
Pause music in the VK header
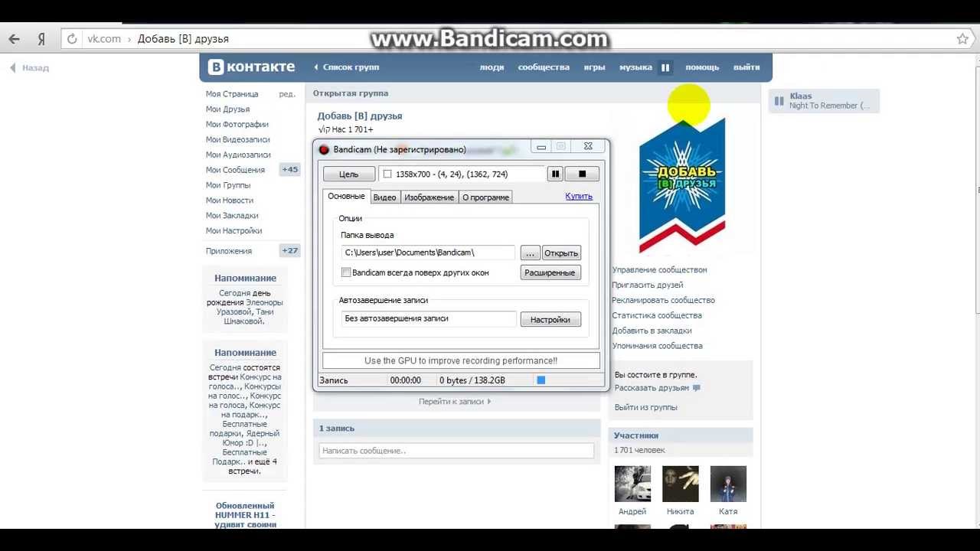click(665, 67)
